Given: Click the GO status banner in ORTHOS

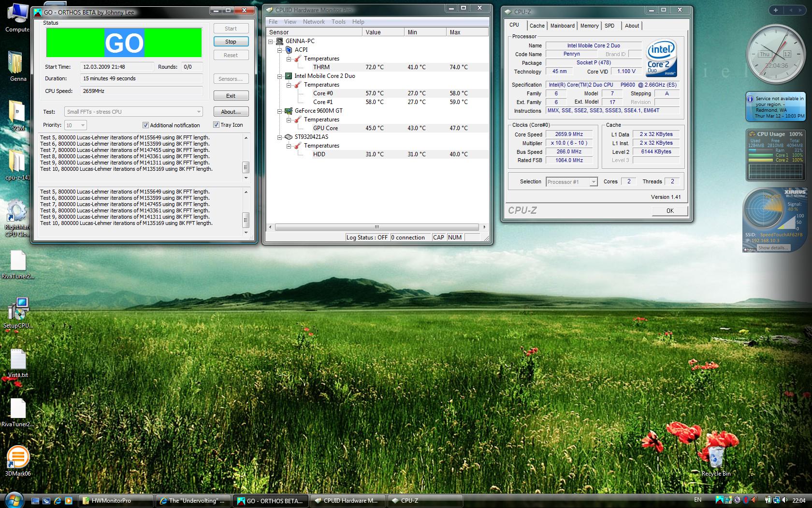Looking at the screenshot, I should click(x=124, y=43).
